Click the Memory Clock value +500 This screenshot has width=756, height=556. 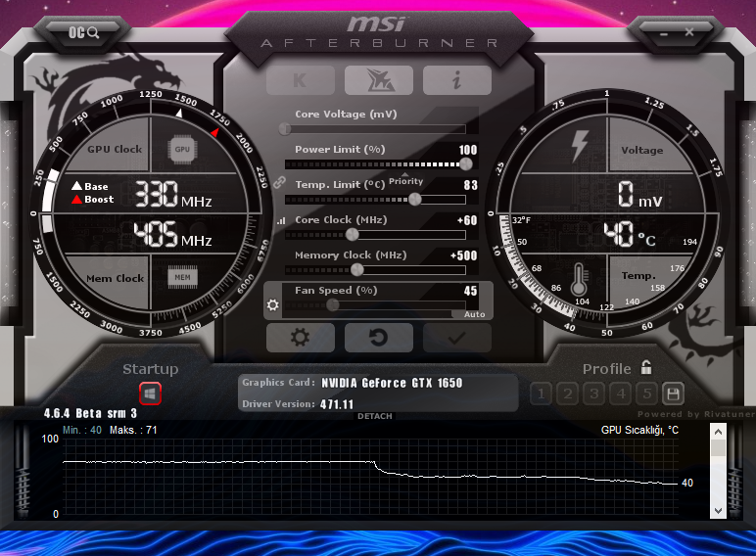(x=463, y=255)
